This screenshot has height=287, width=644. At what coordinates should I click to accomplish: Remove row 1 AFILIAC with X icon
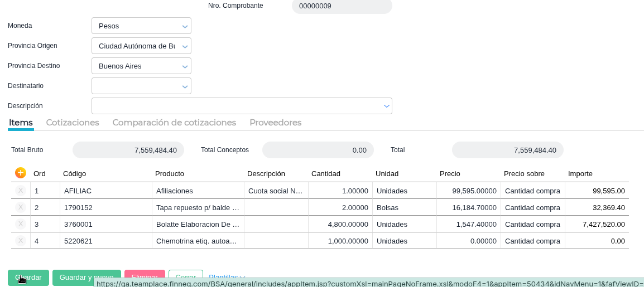click(21, 191)
